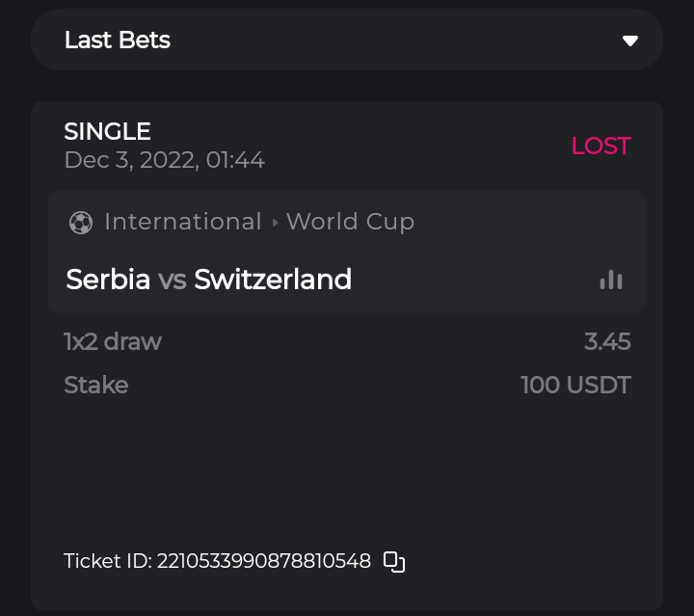Screen dimensions: 694x616
Task: Click the Last Bets header title
Action: [x=118, y=40]
